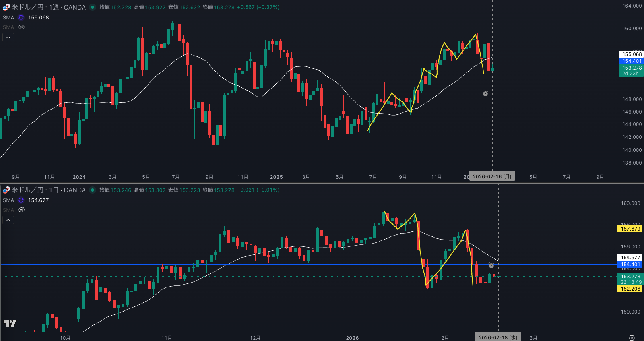Click the blue 154.401 price label on daily chart
Image resolution: width=644 pixels, height=341 pixels.
pyautogui.click(x=630, y=265)
